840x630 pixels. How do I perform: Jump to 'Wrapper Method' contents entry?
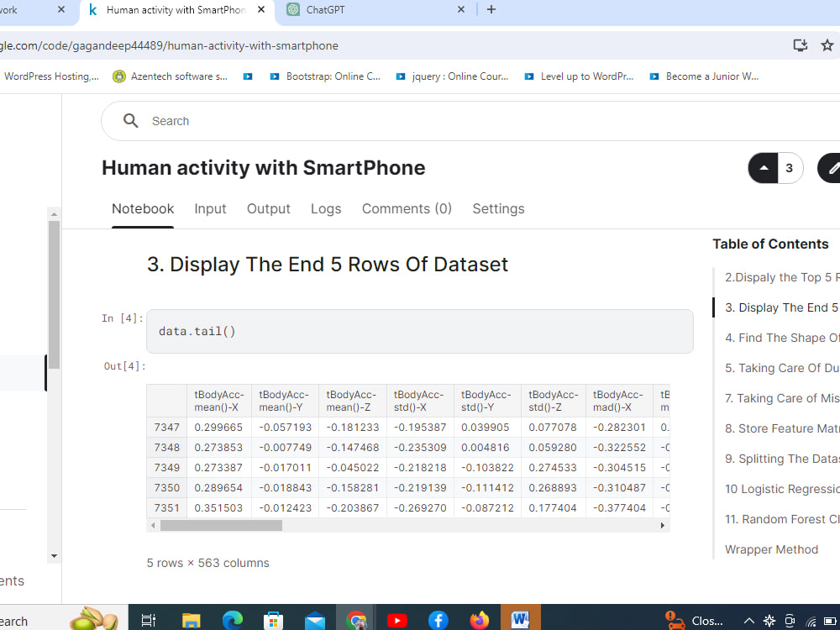tap(771, 549)
